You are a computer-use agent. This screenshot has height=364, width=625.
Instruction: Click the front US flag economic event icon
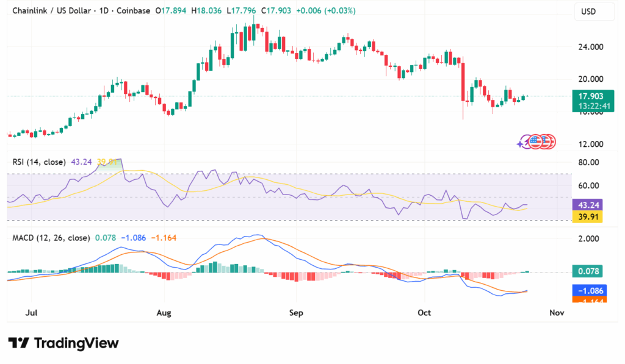tap(535, 141)
